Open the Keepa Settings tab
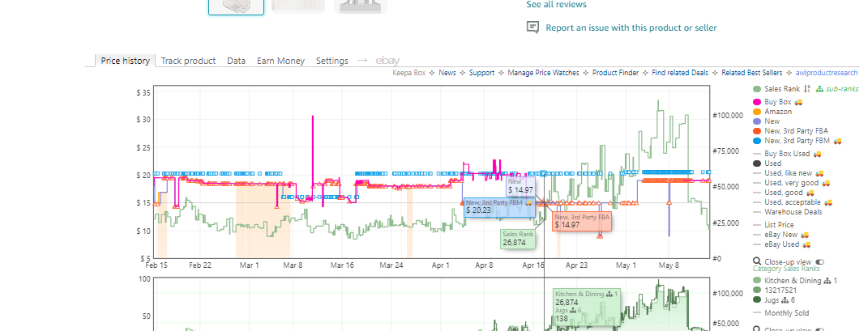Screen dimensions: 868x331 [x=332, y=61]
